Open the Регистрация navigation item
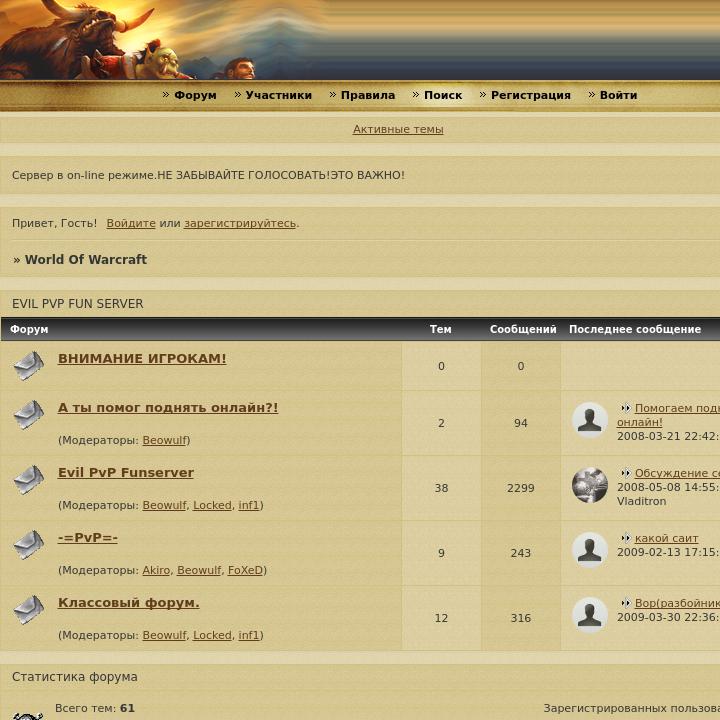Image resolution: width=720 pixels, height=720 pixels. (531, 95)
